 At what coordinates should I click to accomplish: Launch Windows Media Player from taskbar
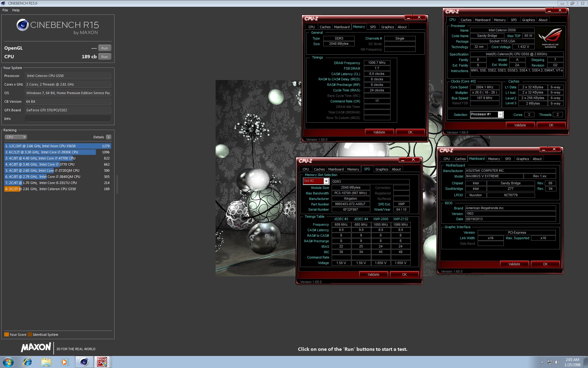tap(65, 362)
